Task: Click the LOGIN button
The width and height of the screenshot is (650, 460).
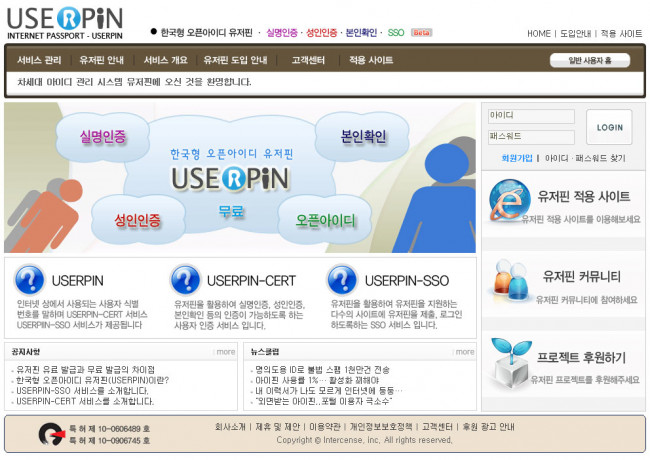Action: (609, 127)
